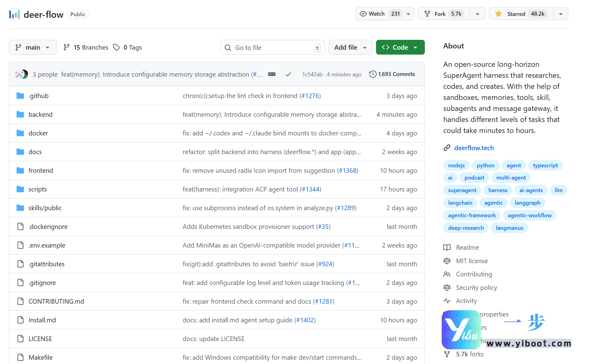Viewport: 596px width, 364px height.
Task: Click the link icon beside deerflow.tech
Action: pyautogui.click(x=447, y=148)
